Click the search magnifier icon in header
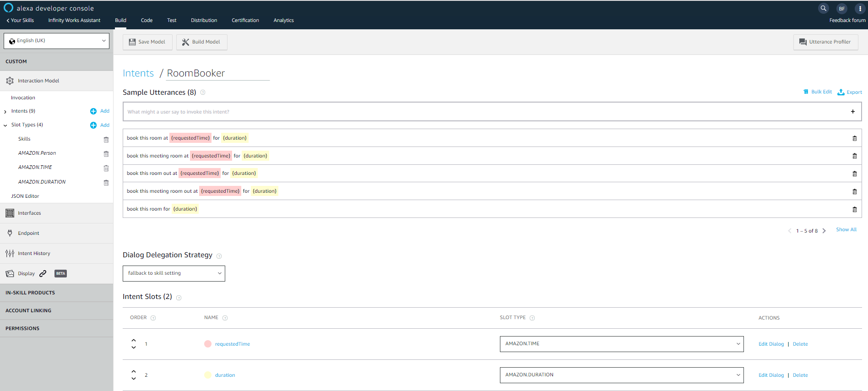Viewport: 868px width, 391px height. point(823,8)
